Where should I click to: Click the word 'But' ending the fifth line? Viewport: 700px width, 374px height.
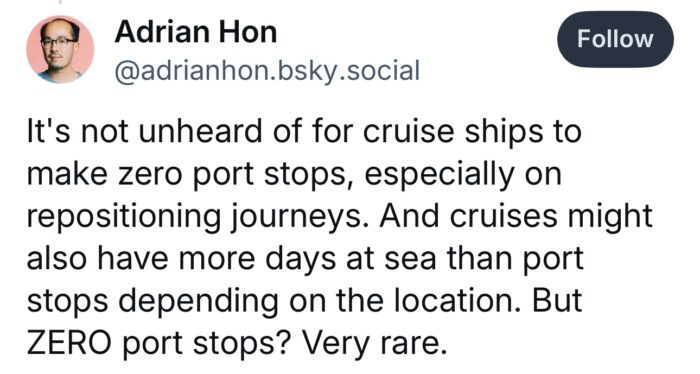point(557,301)
